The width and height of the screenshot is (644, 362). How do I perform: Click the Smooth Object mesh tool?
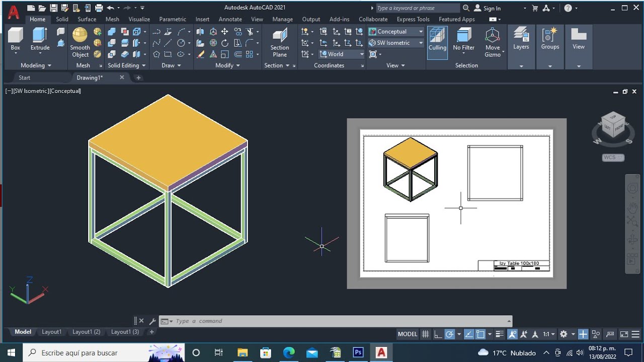point(80,43)
